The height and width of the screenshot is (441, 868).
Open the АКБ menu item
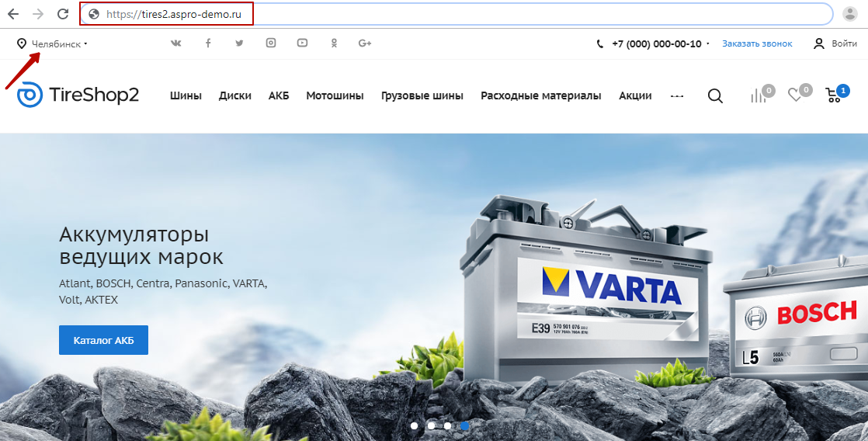pos(279,95)
